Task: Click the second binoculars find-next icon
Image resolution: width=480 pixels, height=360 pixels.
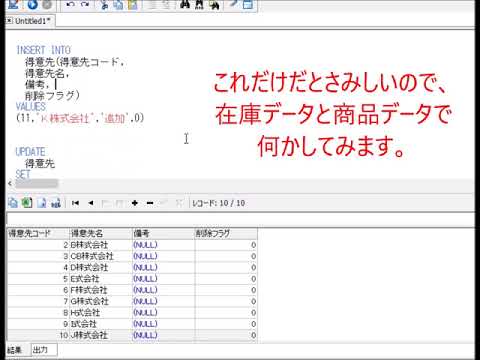Action: (x=199, y=4)
